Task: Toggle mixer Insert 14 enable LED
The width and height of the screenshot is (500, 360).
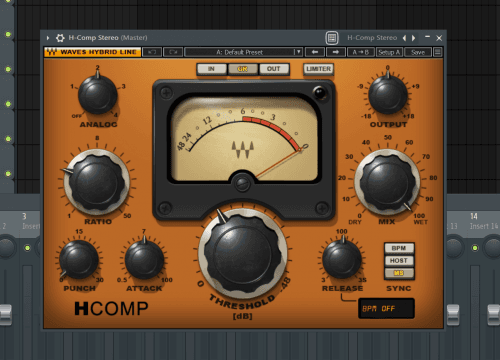Action: coord(475,248)
